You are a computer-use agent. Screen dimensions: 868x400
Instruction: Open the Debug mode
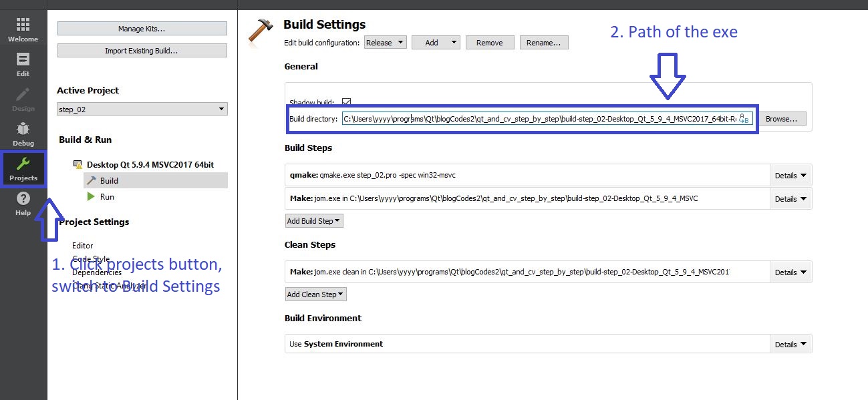23,133
